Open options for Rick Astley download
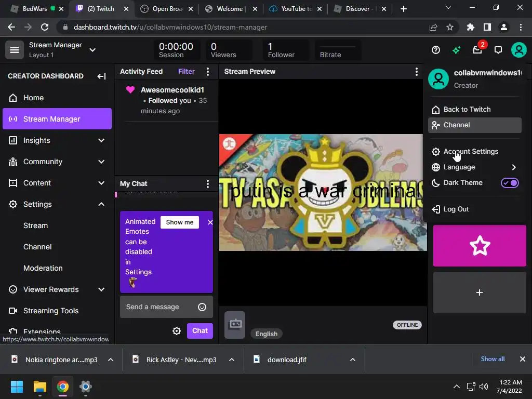The width and height of the screenshot is (532, 399). click(x=232, y=360)
